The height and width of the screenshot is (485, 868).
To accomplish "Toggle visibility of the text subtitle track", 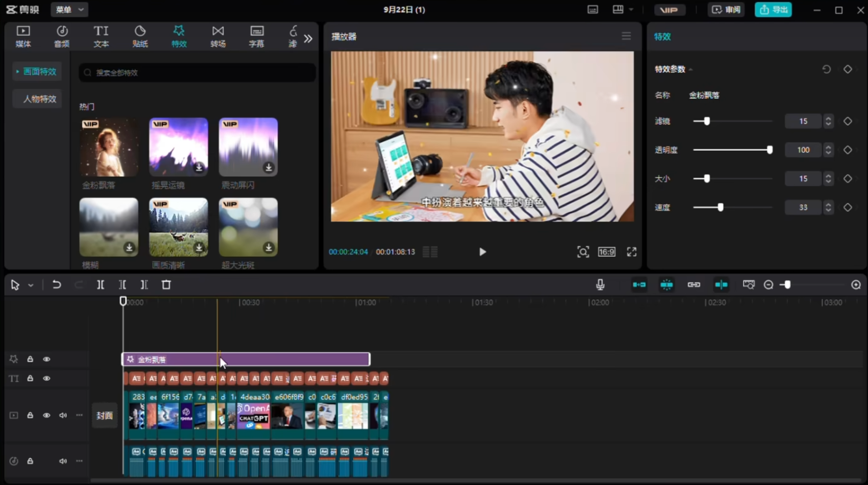I will click(46, 379).
